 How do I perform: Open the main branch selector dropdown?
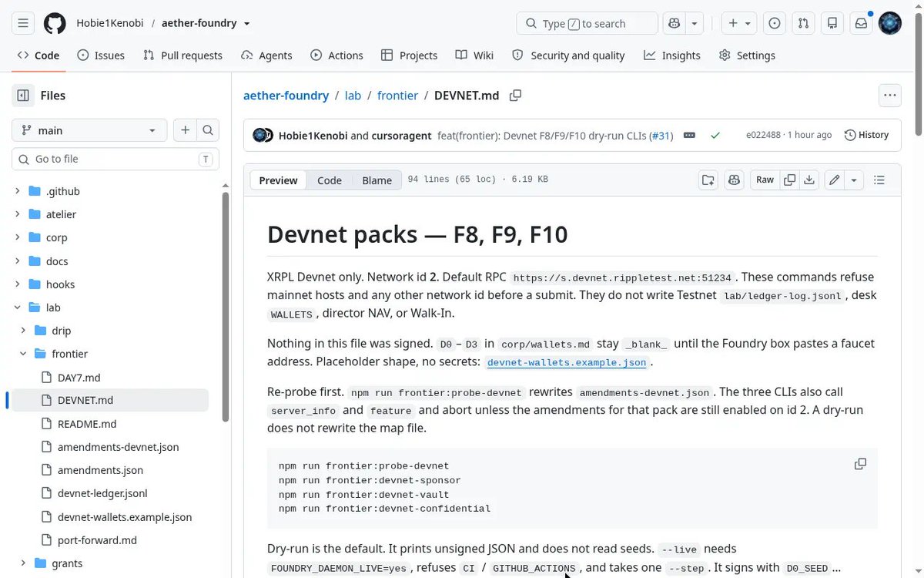(89, 130)
